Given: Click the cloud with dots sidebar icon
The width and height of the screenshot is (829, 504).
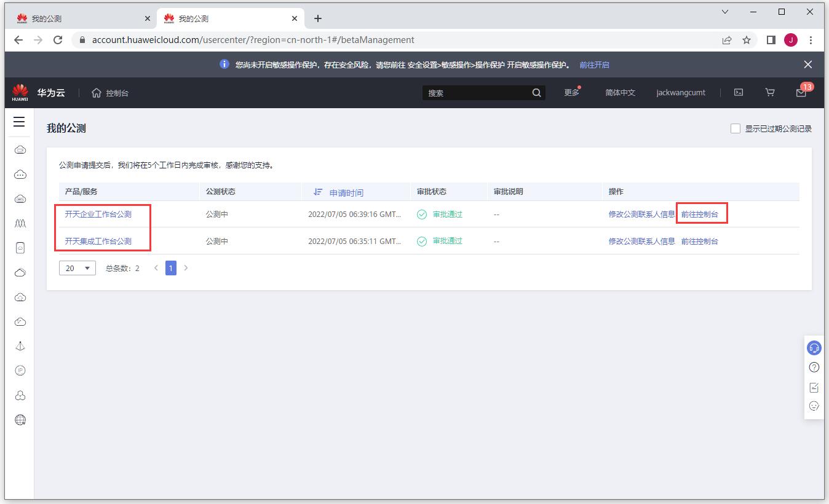Looking at the screenshot, I should pos(20,175).
